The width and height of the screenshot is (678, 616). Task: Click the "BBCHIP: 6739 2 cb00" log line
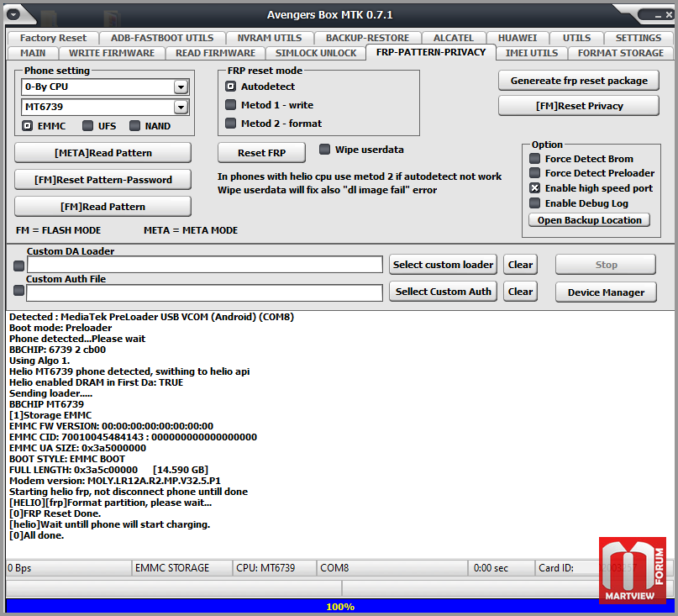pos(57,350)
